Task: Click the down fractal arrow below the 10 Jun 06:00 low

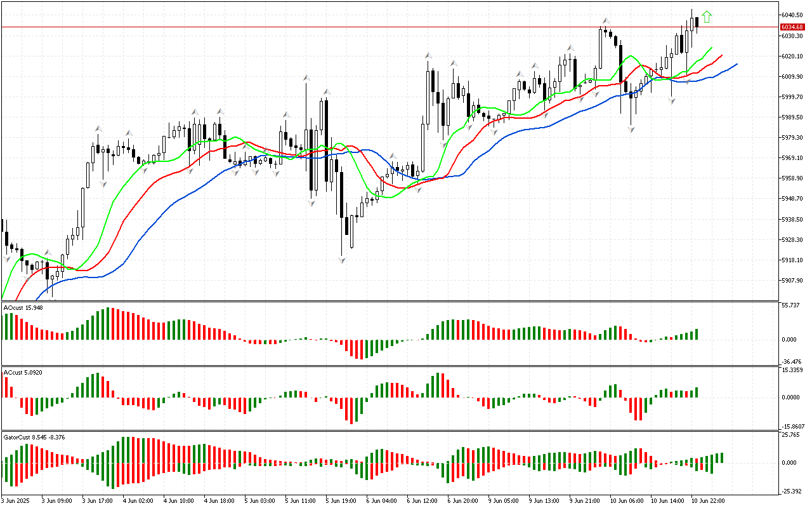Action: [631, 129]
